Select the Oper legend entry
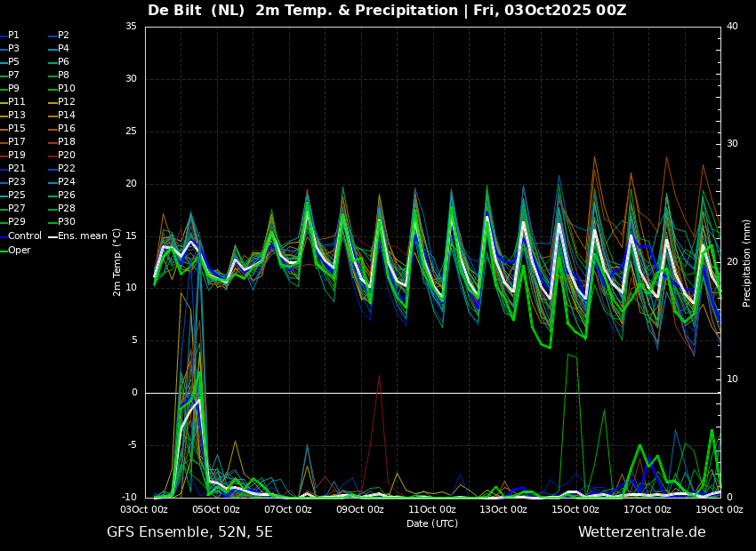The width and height of the screenshot is (756, 551). (x=20, y=250)
